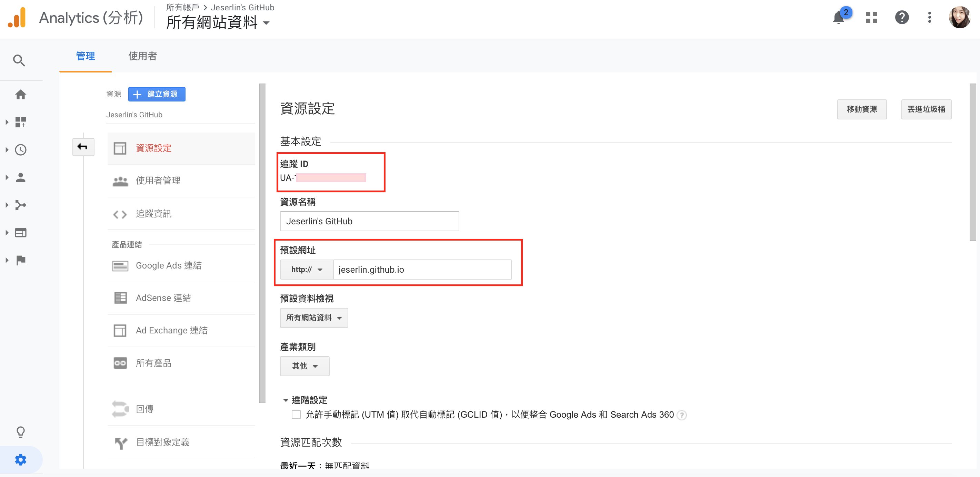
Task: Click Jeserlin's GitHub breadcrumb link
Action: [242, 7]
